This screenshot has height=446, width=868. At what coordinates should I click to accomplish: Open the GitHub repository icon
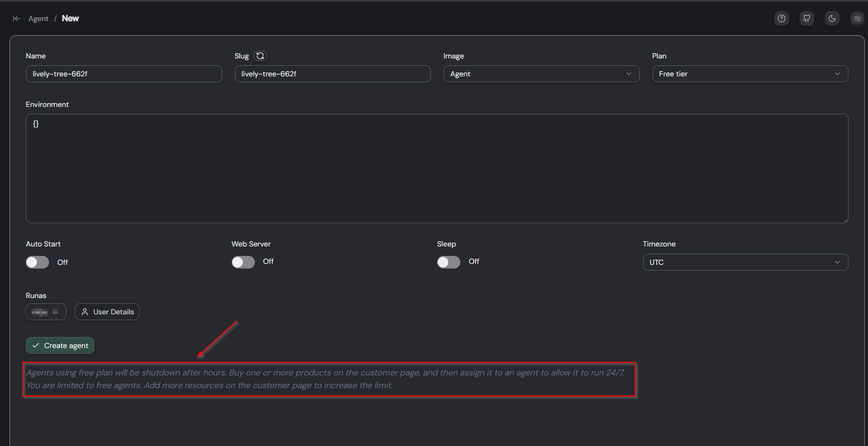tap(807, 18)
